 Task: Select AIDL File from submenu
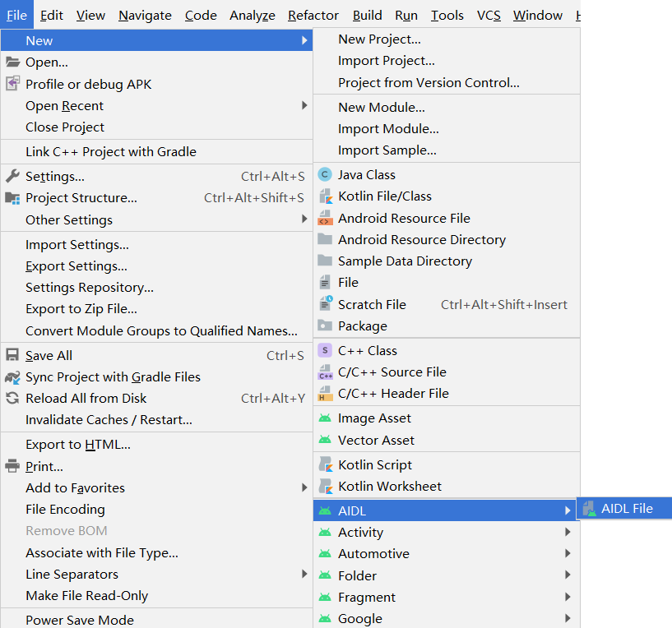point(626,508)
